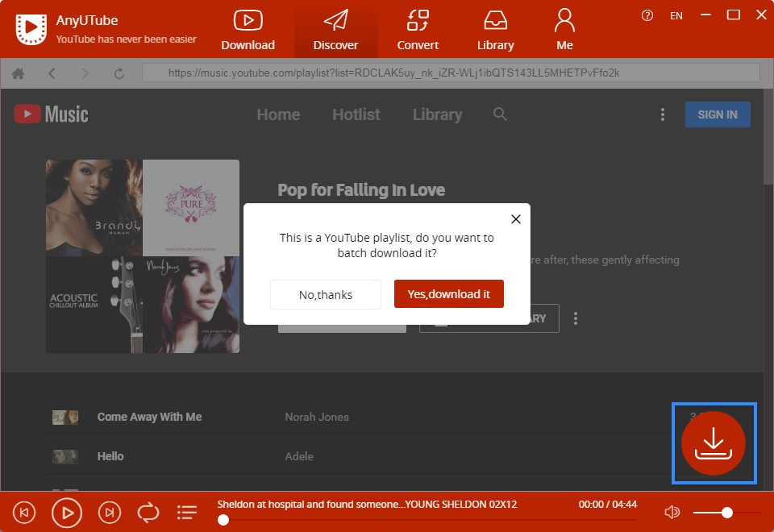
Task: Open the help question mark icon
Action: click(647, 16)
